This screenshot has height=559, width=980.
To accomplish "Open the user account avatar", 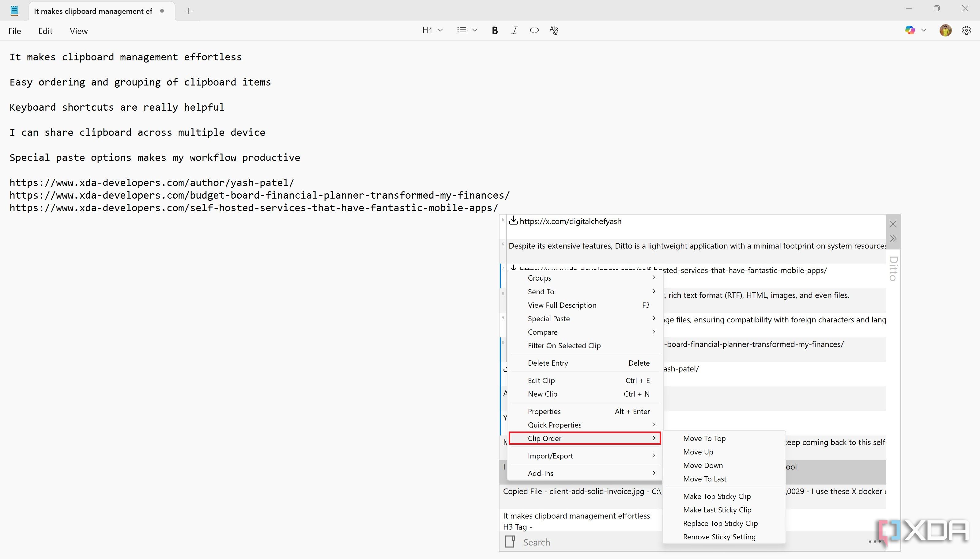I will tap(945, 30).
